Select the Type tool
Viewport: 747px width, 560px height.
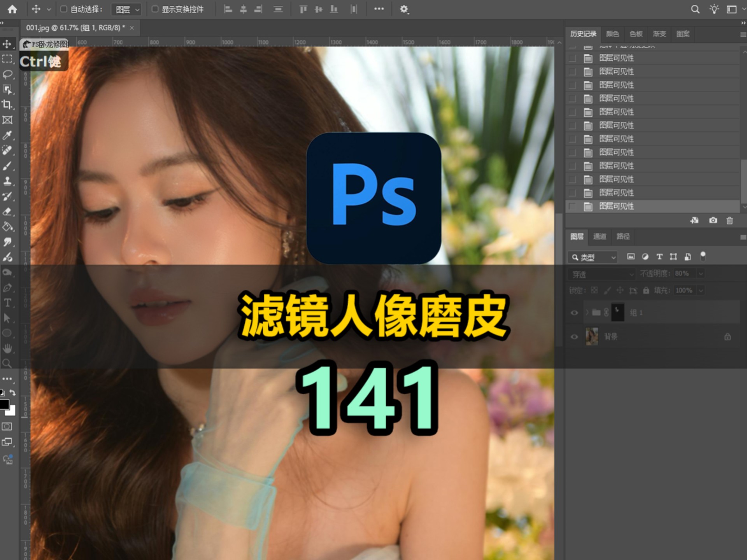(x=7, y=303)
